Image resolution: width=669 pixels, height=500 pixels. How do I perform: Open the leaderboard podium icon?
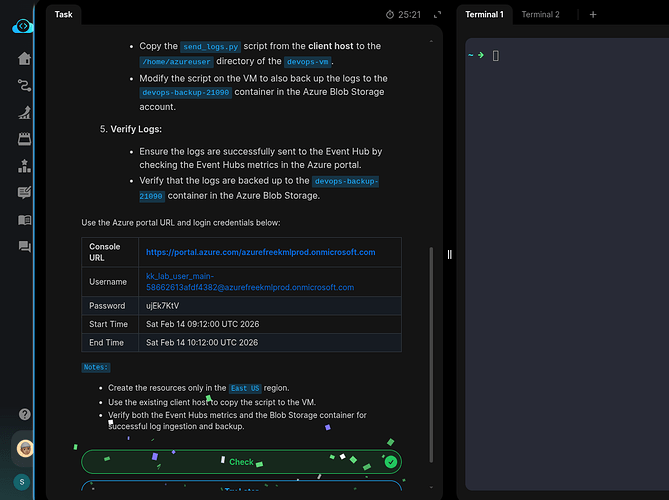click(24, 166)
